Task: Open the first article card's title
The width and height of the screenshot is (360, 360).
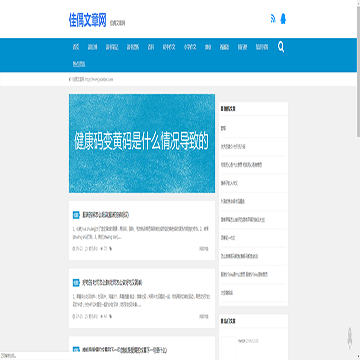Action: tap(106, 215)
